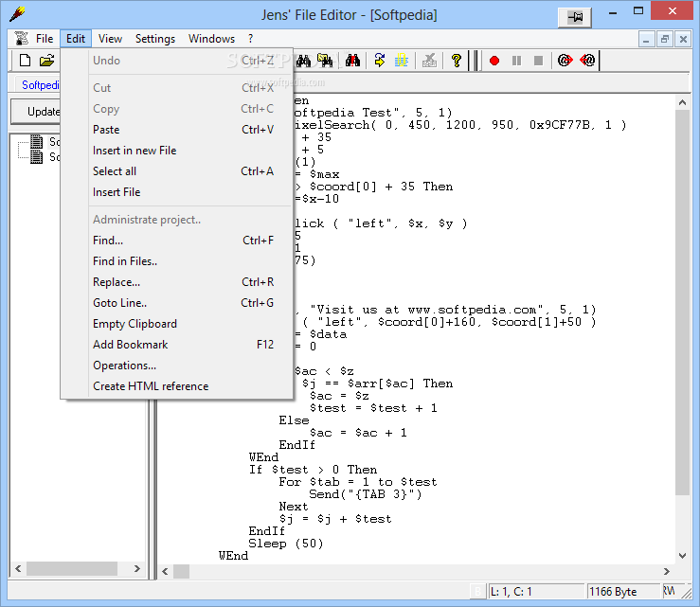Switch to the Softpedia document tab

click(x=37, y=85)
